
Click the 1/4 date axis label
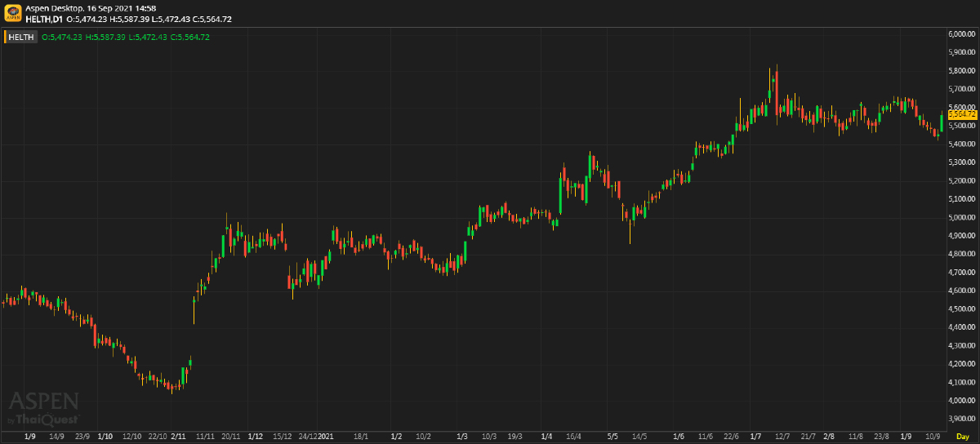click(x=546, y=437)
